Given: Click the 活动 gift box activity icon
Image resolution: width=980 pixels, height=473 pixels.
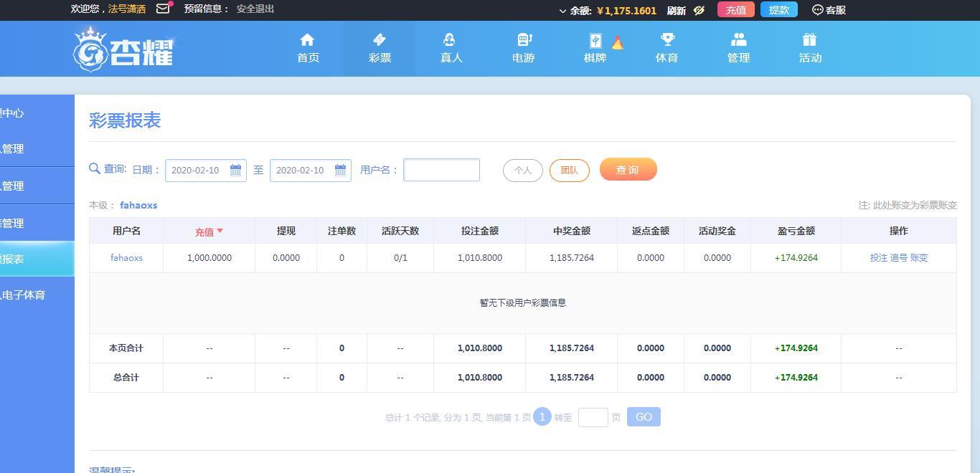Looking at the screenshot, I should point(810,39).
